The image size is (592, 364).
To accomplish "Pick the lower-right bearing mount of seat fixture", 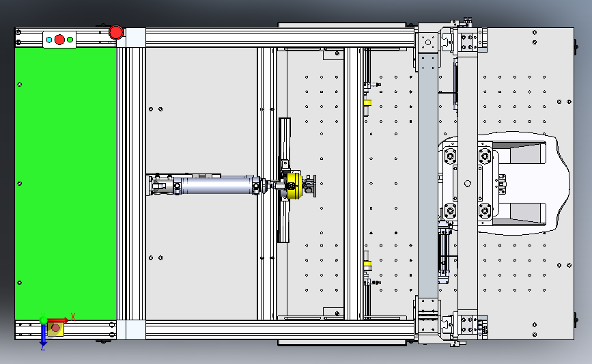I will (485, 211).
